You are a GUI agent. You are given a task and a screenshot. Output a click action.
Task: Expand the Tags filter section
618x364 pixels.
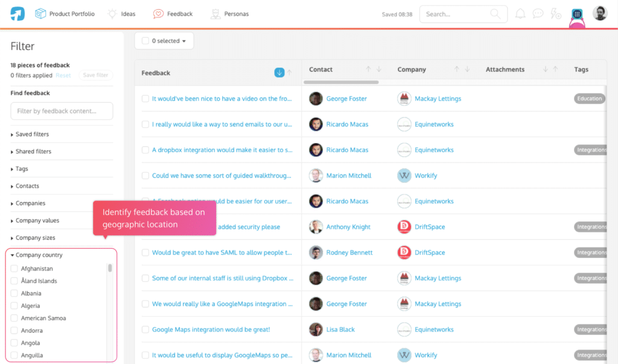point(20,169)
